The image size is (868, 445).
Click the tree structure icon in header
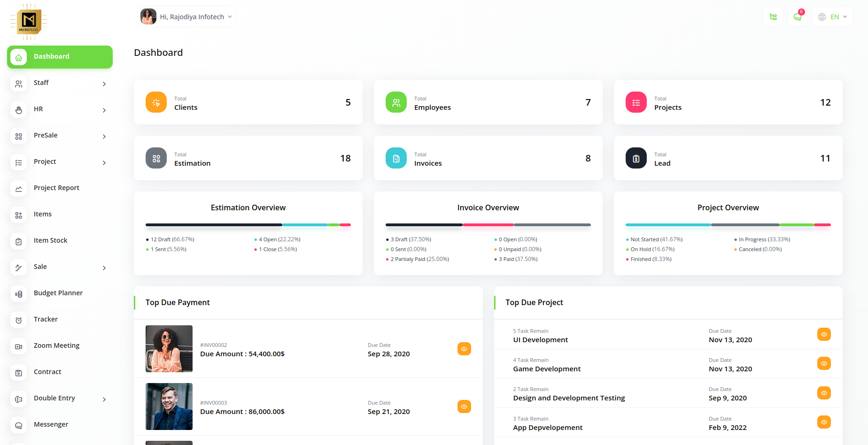coord(773,17)
